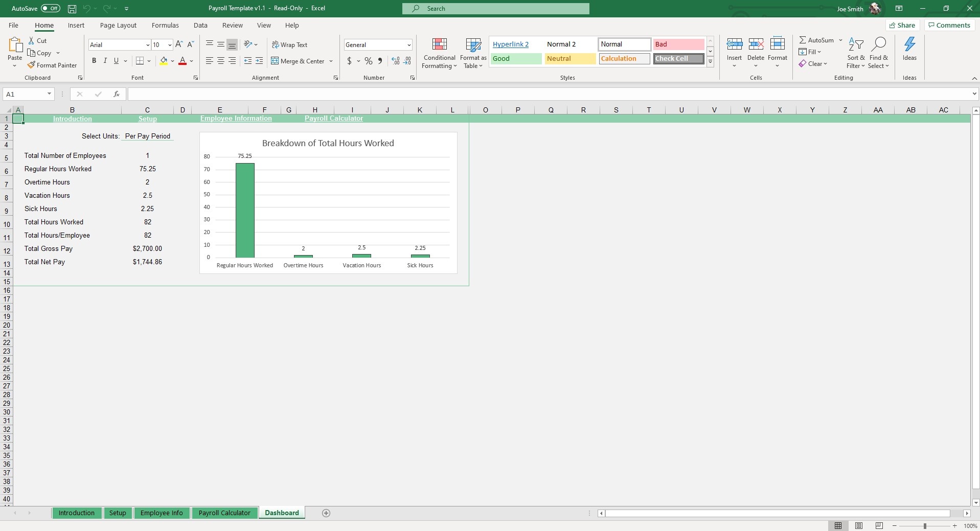Follow the Employee Information link
Viewport: 980px width, 531px height.
coord(236,118)
